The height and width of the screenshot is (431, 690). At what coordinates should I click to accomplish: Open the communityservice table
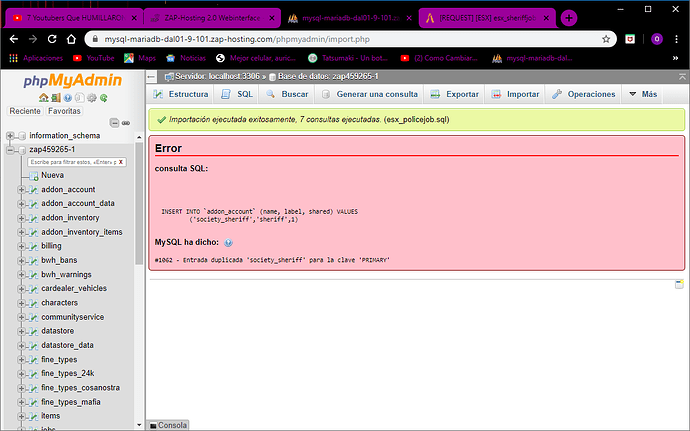click(73, 317)
